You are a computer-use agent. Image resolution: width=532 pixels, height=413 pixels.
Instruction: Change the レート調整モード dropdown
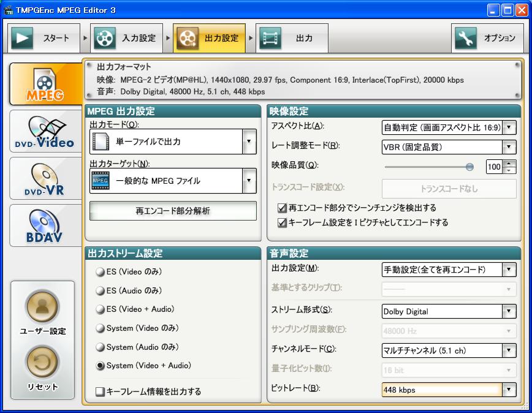click(x=508, y=147)
